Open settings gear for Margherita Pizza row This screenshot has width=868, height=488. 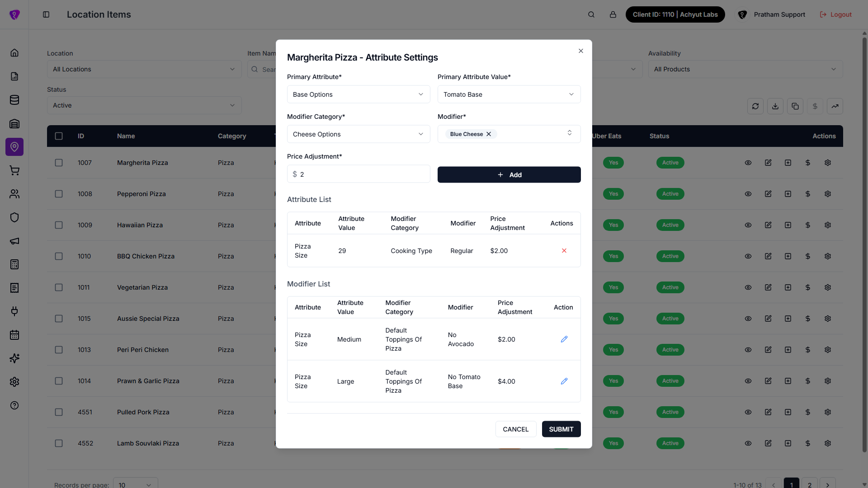(x=828, y=163)
